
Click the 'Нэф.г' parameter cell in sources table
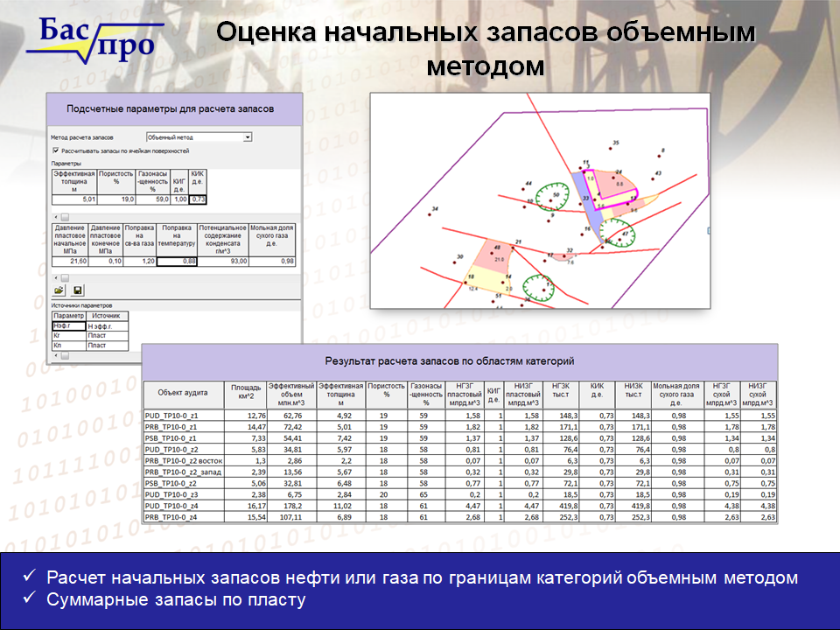[69, 325]
